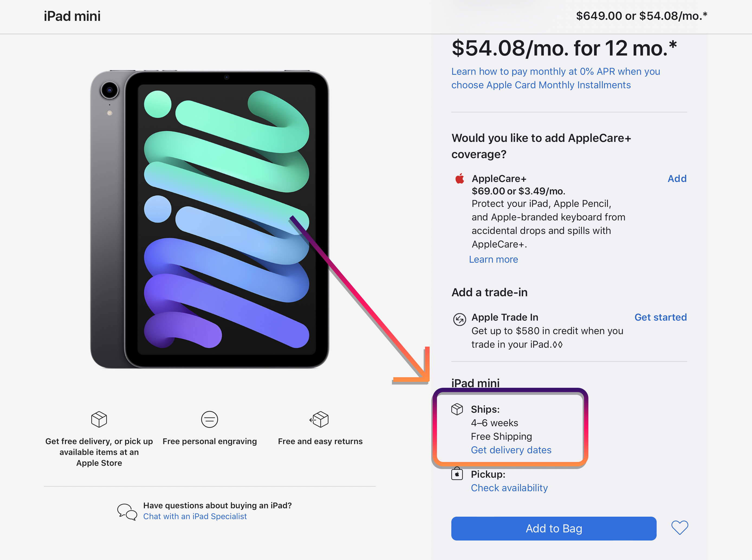The width and height of the screenshot is (752, 560).
Task: Click the iPad mini header title
Action: click(x=72, y=16)
